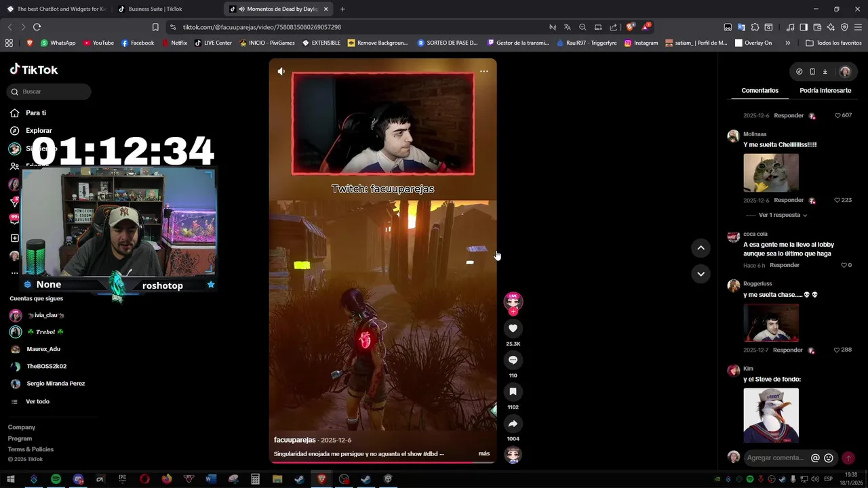Open the mobile phone icon in TikTok header
Viewport: 868px width, 488px height.
click(x=812, y=71)
